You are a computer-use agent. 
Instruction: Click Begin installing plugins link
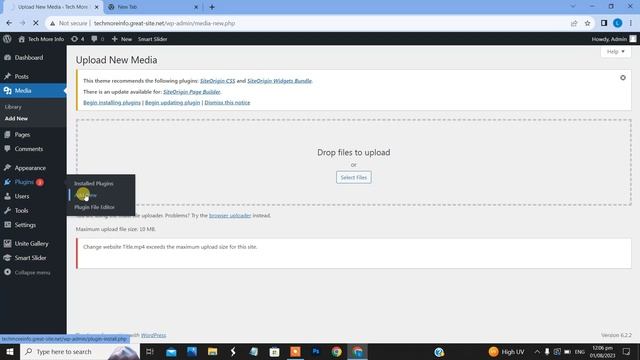[112, 102]
